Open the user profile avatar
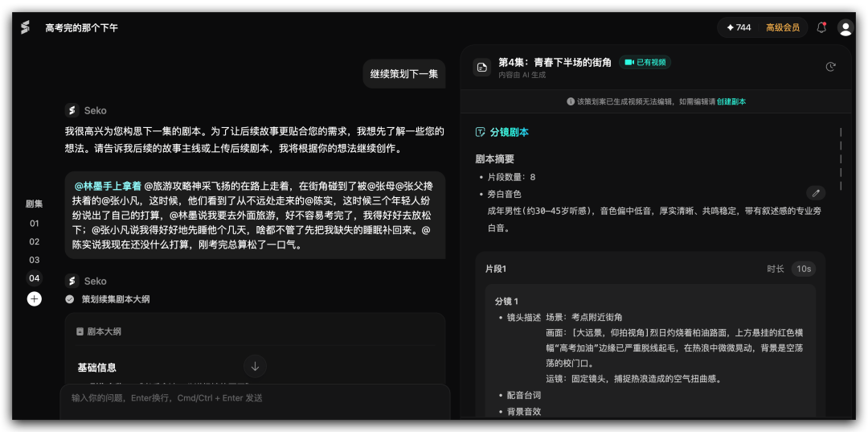This screenshot has width=868, height=432. tap(845, 27)
